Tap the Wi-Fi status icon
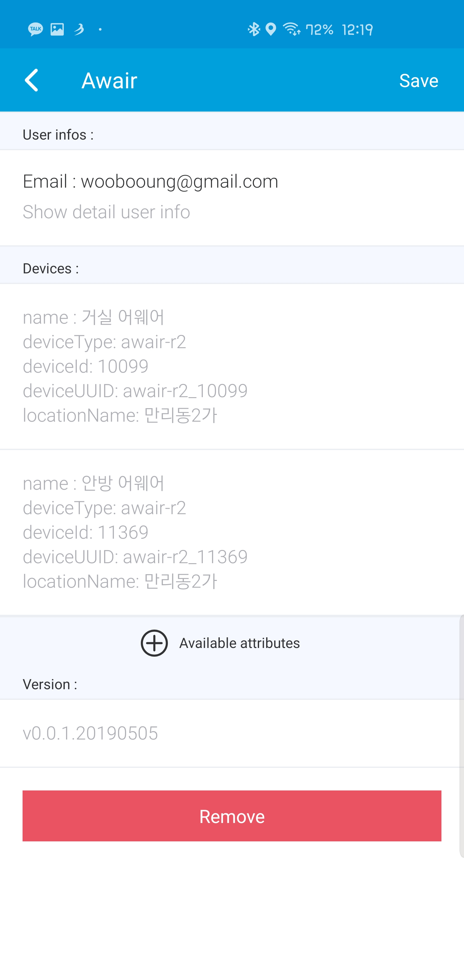The width and height of the screenshot is (464, 980). click(x=292, y=29)
